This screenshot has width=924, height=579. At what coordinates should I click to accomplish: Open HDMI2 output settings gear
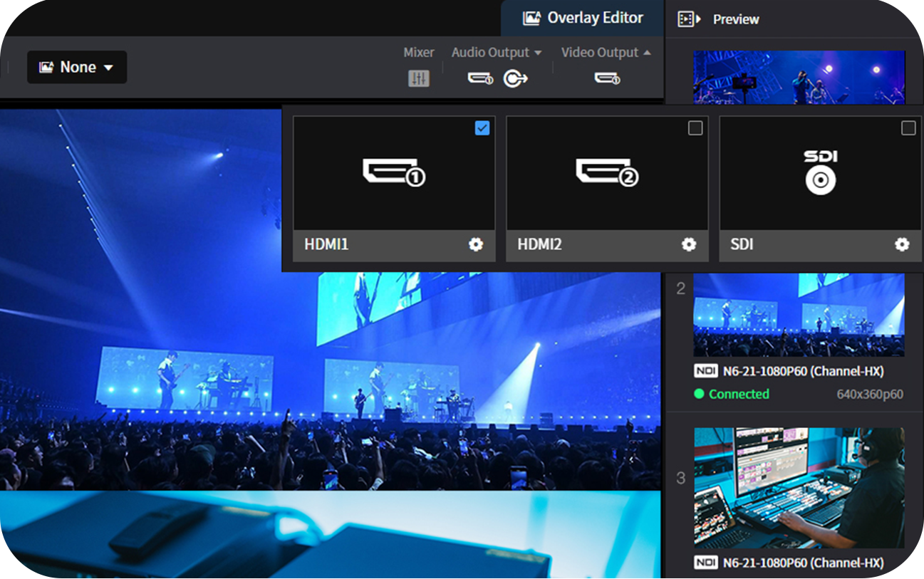(x=689, y=244)
